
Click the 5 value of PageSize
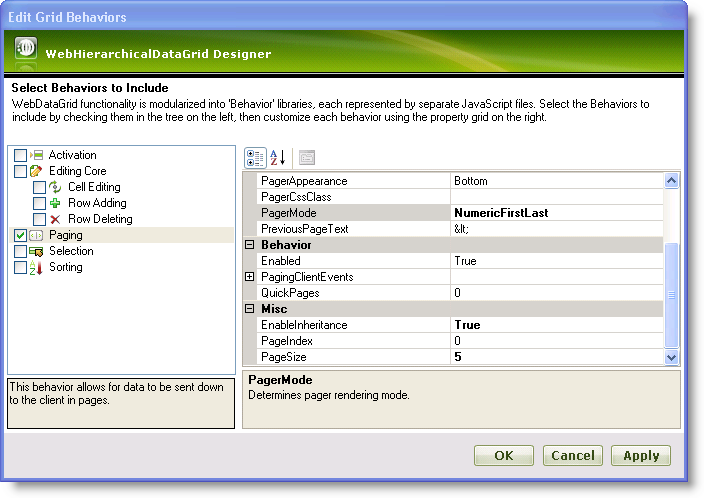click(x=458, y=357)
